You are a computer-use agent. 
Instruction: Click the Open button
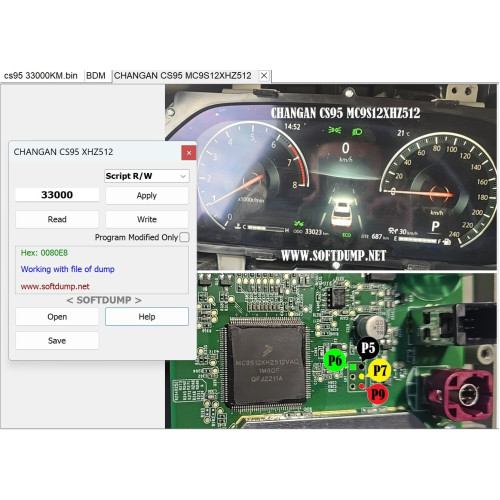57,317
